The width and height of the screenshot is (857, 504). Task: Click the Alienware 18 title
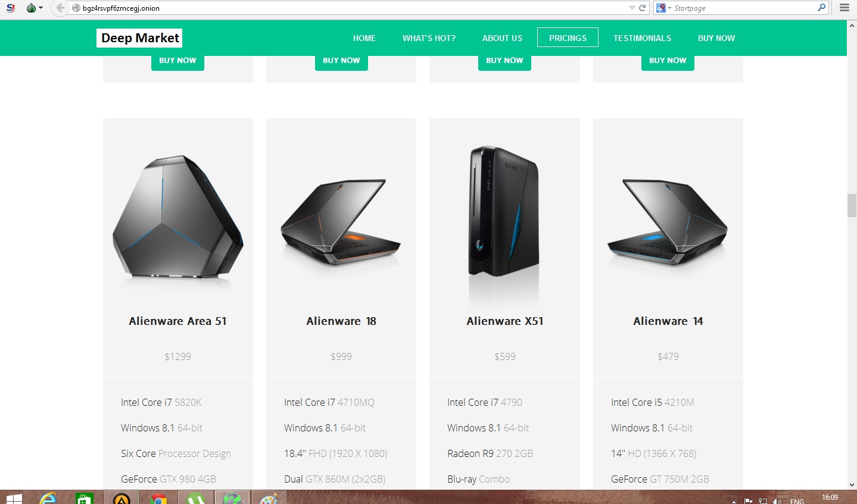[341, 321]
